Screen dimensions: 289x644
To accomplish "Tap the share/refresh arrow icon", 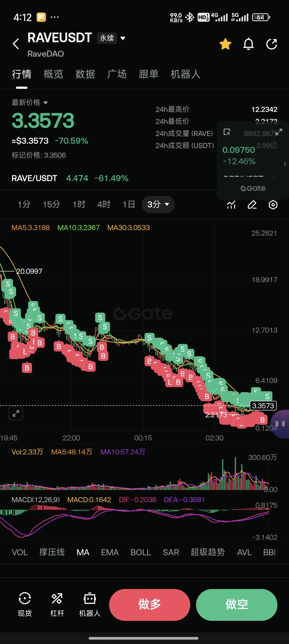I will 271,44.
